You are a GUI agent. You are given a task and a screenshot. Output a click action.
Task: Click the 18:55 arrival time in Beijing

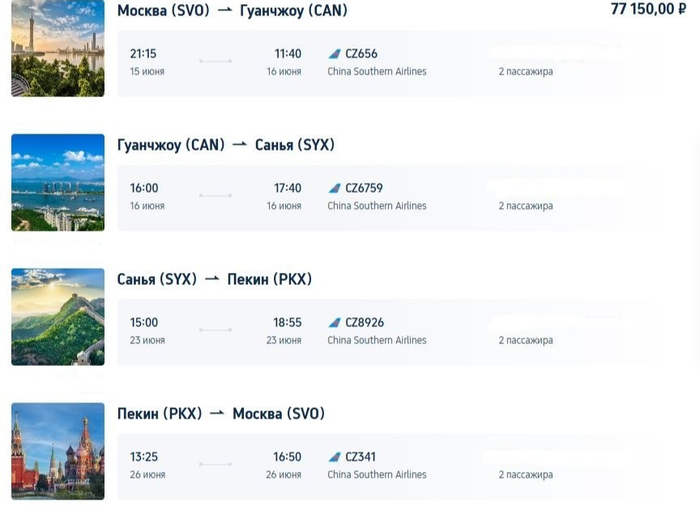pyautogui.click(x=287, y=322)
